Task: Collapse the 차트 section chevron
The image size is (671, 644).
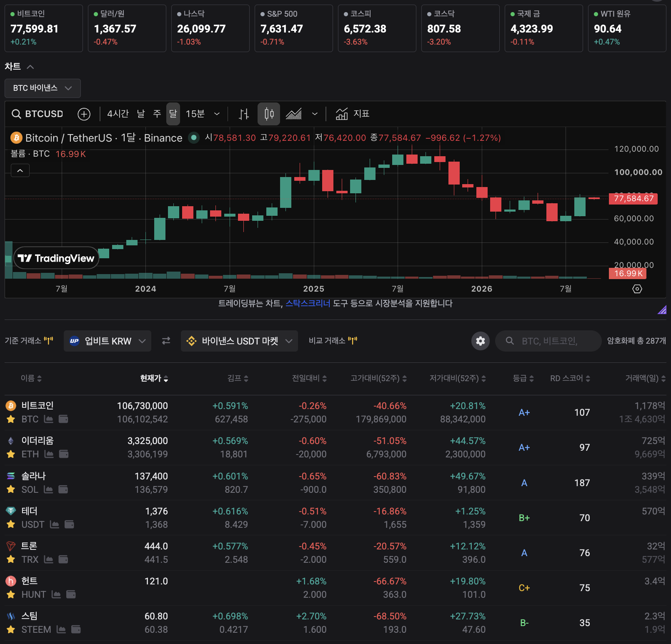Action: coord(30,67)
